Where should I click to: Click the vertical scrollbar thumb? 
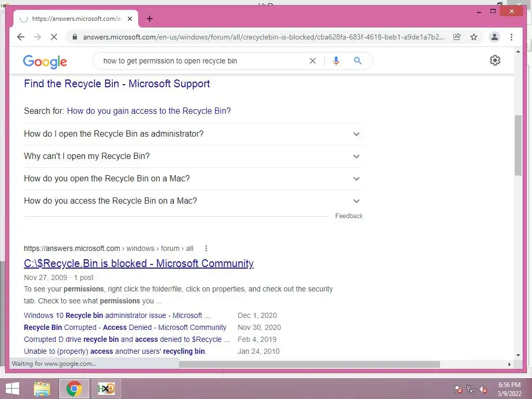[518, 145]
